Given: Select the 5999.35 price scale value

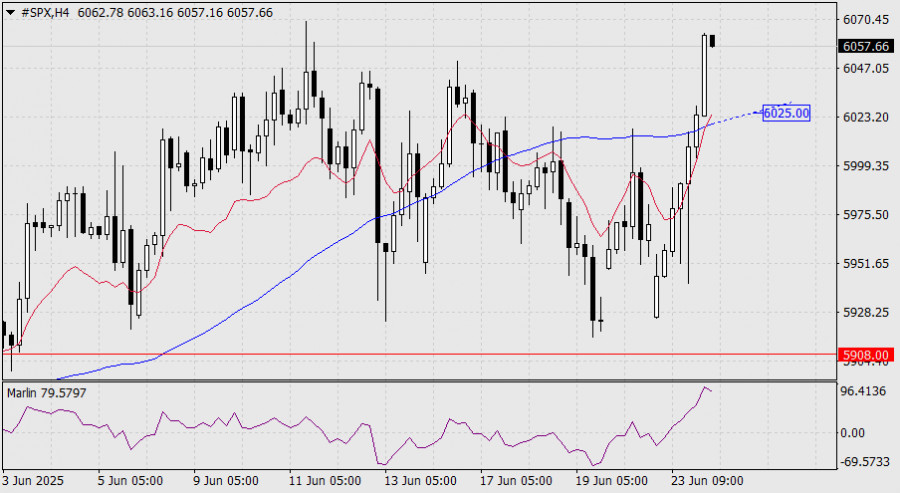Looking at the screenshot, I should tap(866, 166).
